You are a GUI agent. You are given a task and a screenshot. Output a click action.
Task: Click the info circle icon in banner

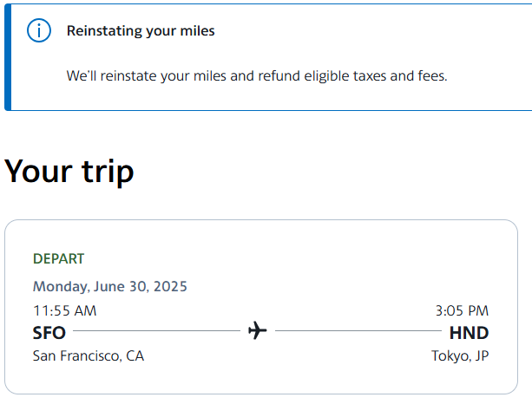coord(40,31)
